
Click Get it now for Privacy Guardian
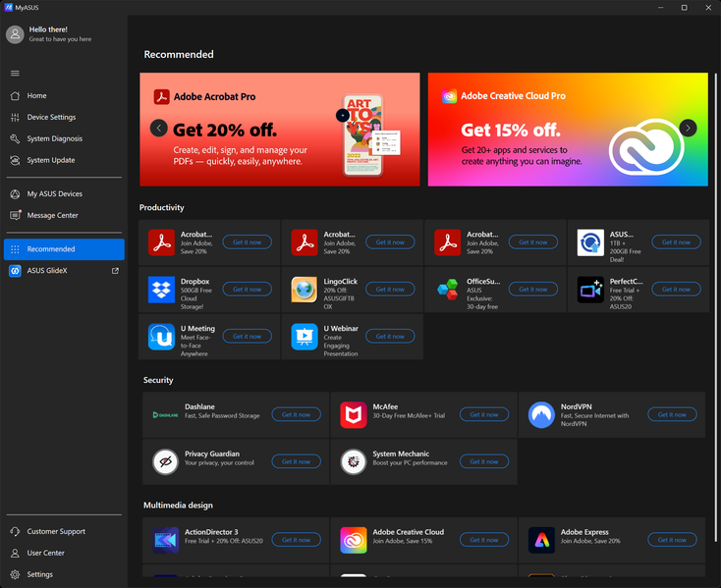pos(296,461)
